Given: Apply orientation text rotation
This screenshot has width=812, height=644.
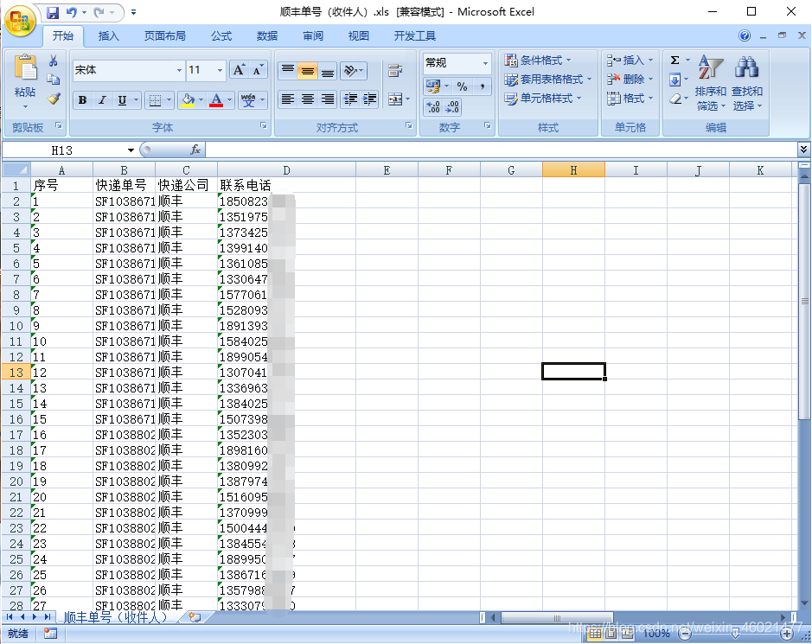Looking at the screenshot, I should [353, 71].
